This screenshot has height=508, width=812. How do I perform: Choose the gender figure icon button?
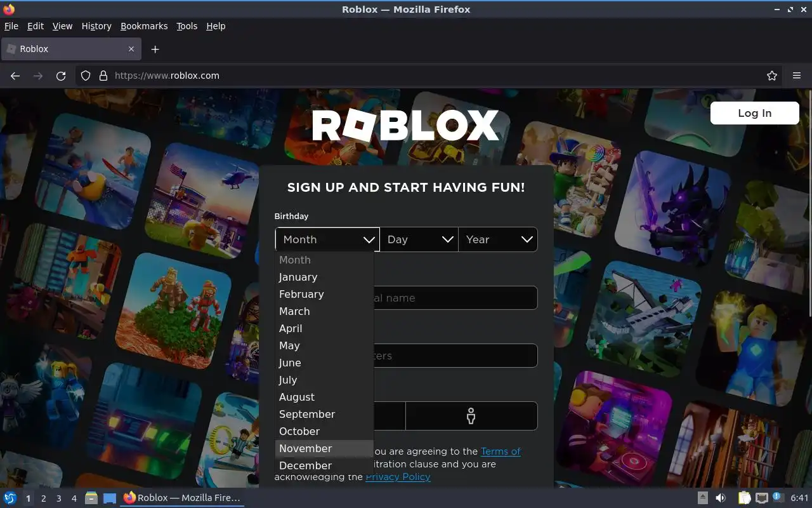click(471, 416)
